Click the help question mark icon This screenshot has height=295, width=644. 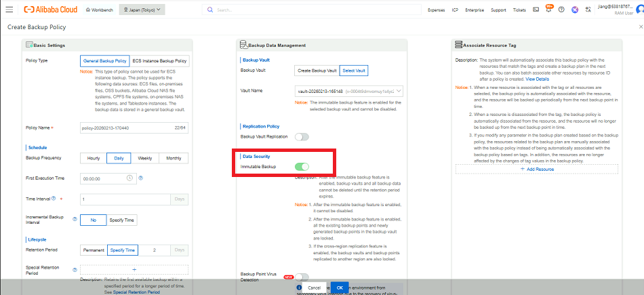click(x=561, y=10)
